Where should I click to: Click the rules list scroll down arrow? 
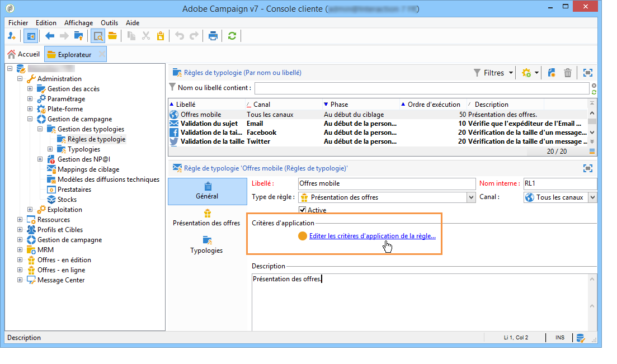coord(592,133)
